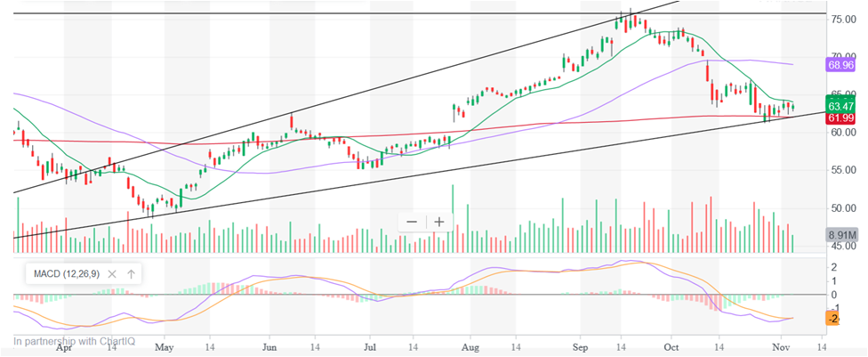Click the MACD zero level axis label

pos(832,295)
